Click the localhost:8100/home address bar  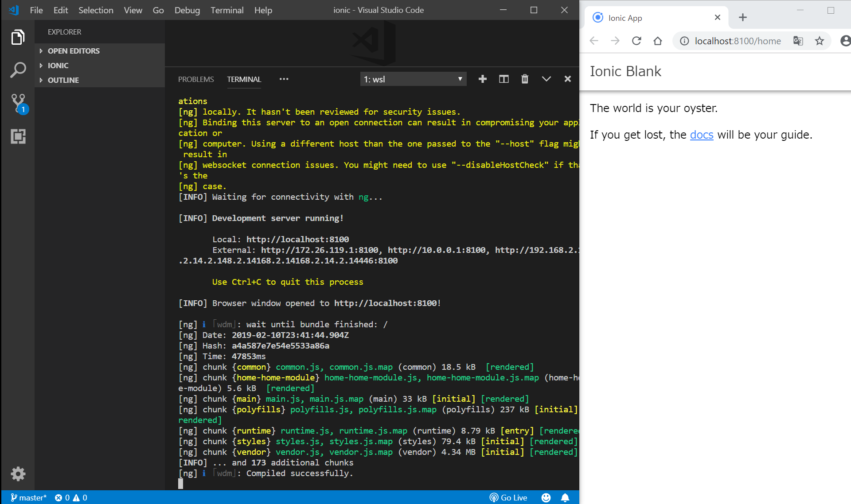[738, 41]
